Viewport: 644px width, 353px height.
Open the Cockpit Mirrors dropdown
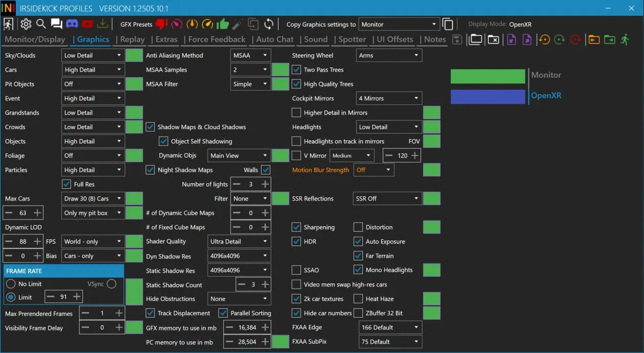tap(388, 98)
